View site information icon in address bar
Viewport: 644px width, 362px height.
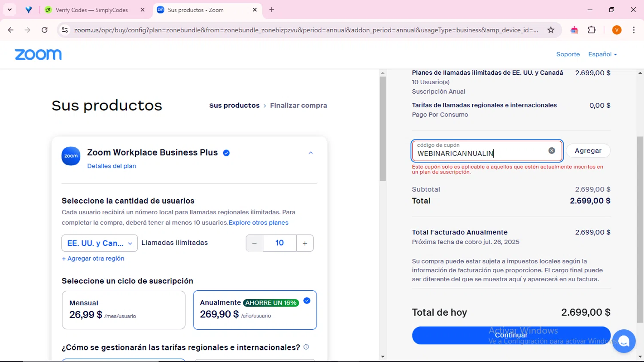(x=64, y=30)
